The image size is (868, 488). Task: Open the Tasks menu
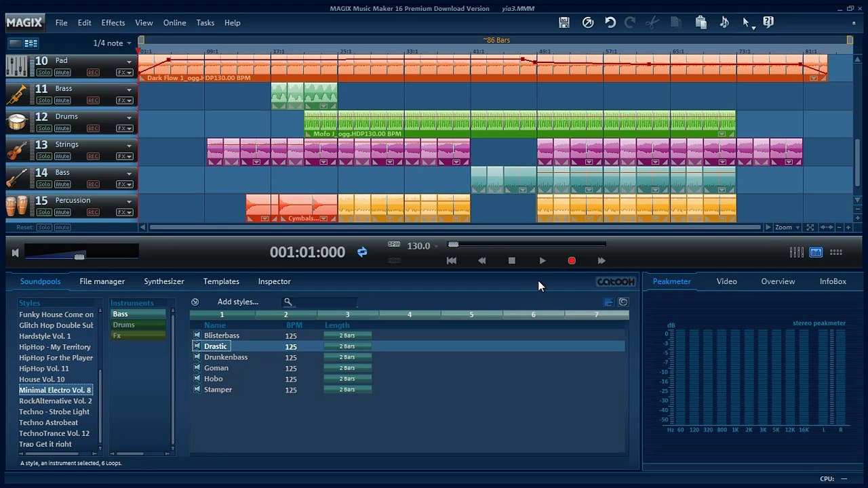pyautogui.click(x=205, y=22)
